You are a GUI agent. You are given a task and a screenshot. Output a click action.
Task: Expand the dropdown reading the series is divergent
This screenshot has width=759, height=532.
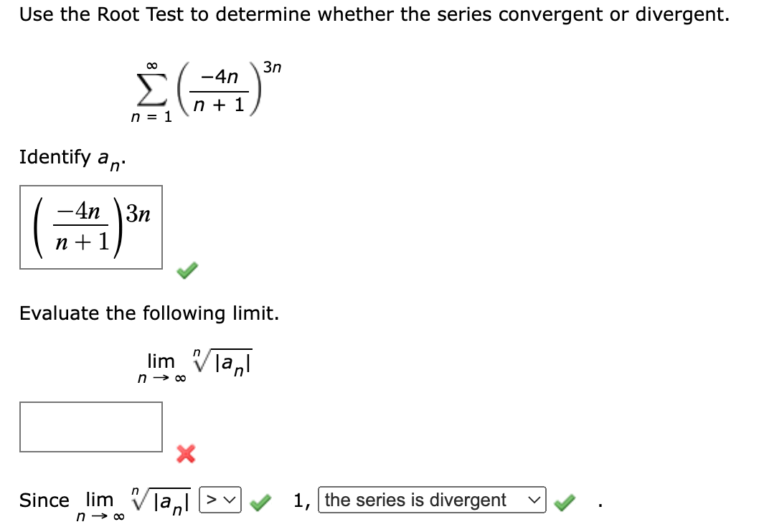click(x=431, y=500)
